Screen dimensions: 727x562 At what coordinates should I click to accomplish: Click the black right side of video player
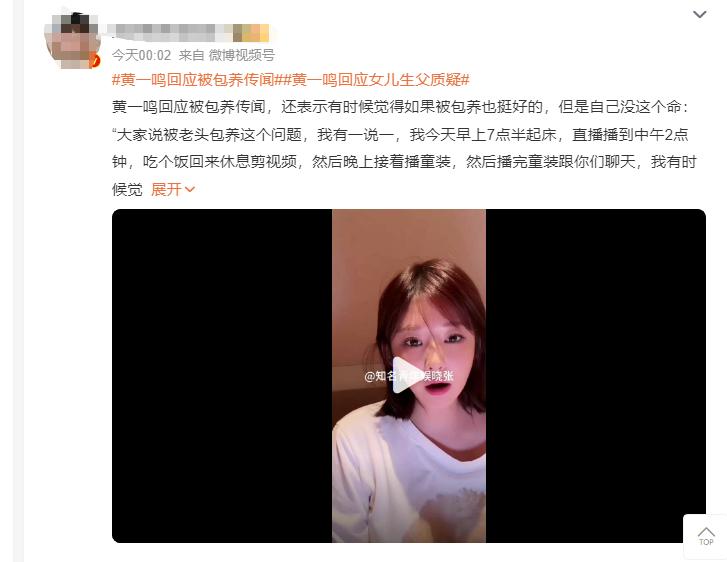coord(596,376)
